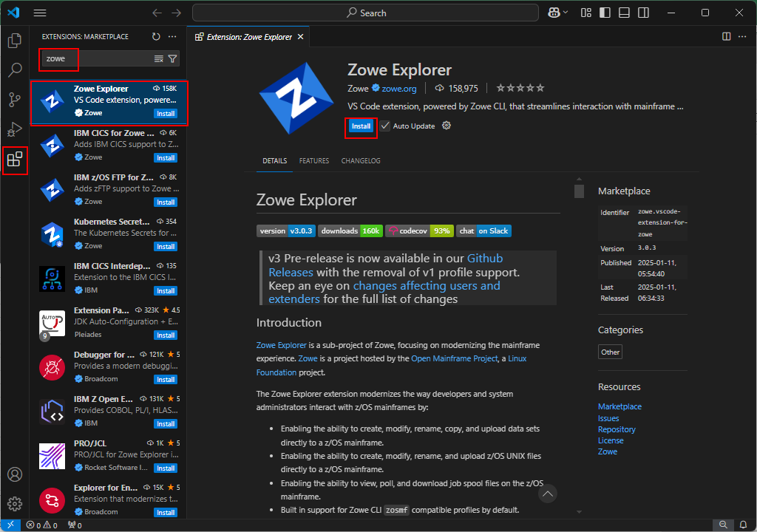Screen dimensions: 757x532
Task: Switch to the FEATURES tab
Action: pos(314,160)
